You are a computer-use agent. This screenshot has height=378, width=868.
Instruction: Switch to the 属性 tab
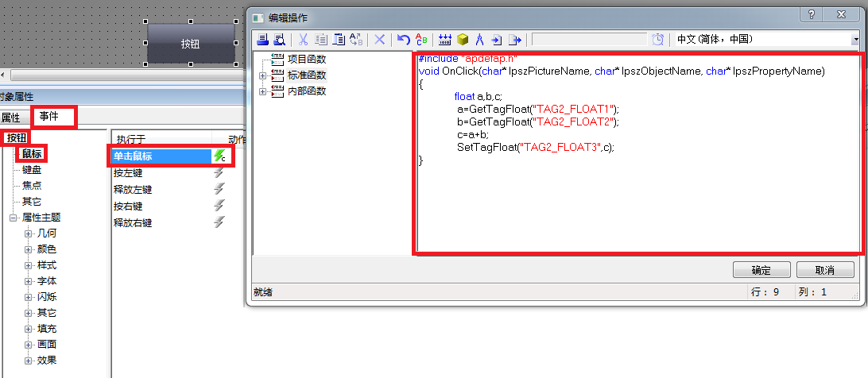point(10,118)
